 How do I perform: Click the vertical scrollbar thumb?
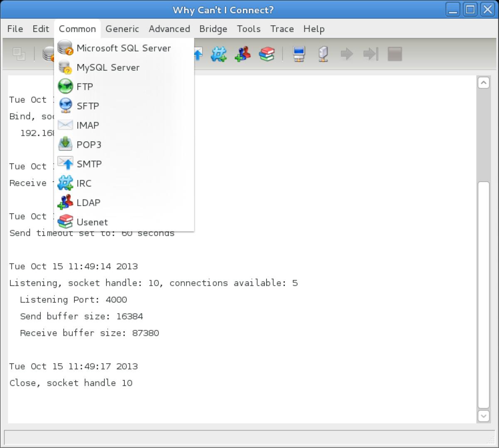484,295
